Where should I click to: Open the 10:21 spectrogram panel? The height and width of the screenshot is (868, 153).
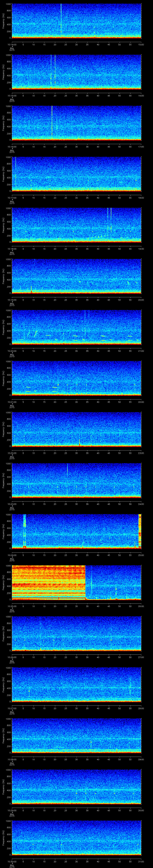[x=76, y=378]
